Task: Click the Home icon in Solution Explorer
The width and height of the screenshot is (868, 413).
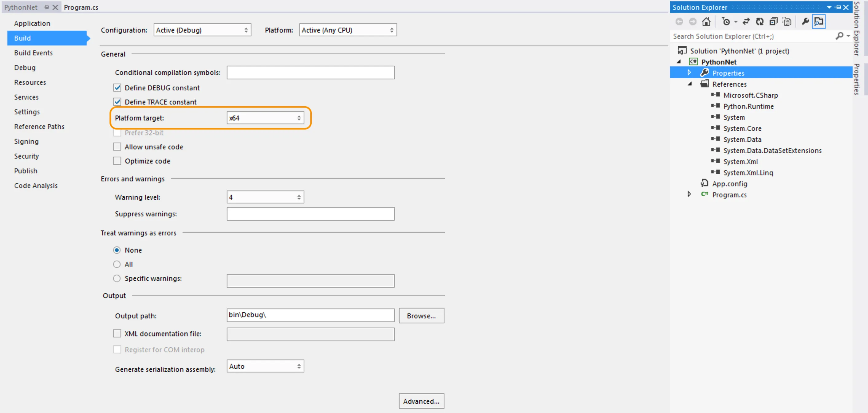Action: coord(706,22)
